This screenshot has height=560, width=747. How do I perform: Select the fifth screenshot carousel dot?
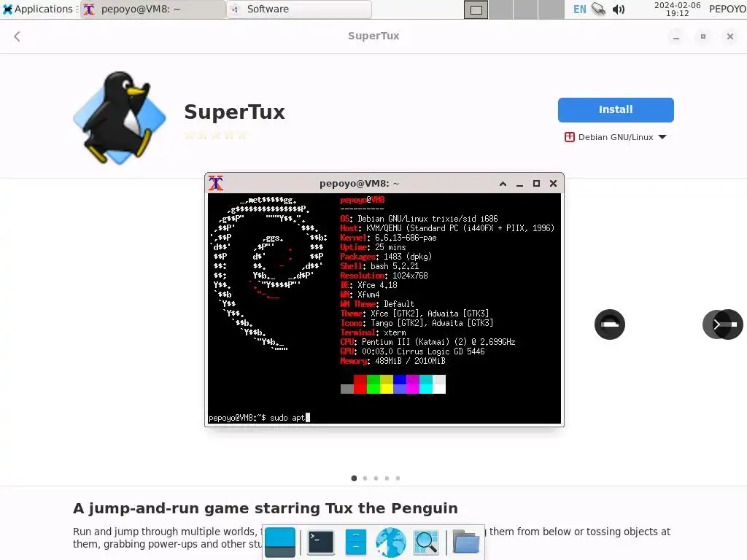point(398,478)
